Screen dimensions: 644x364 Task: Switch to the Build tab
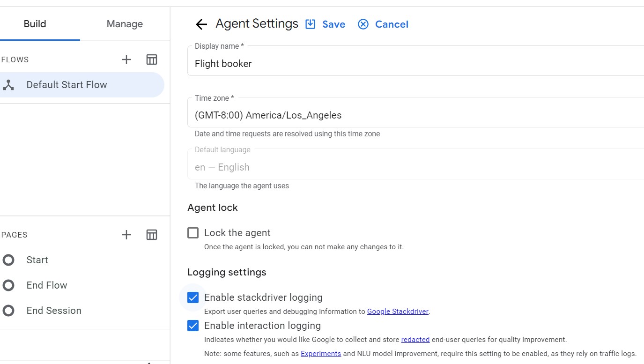[x=35, y=24]
